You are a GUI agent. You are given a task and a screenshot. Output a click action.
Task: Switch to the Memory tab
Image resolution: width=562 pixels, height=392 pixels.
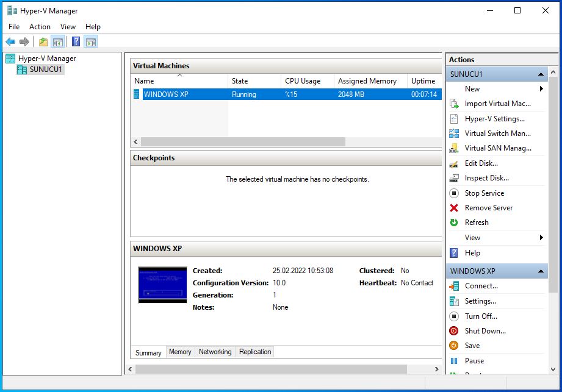coord(180,352)
